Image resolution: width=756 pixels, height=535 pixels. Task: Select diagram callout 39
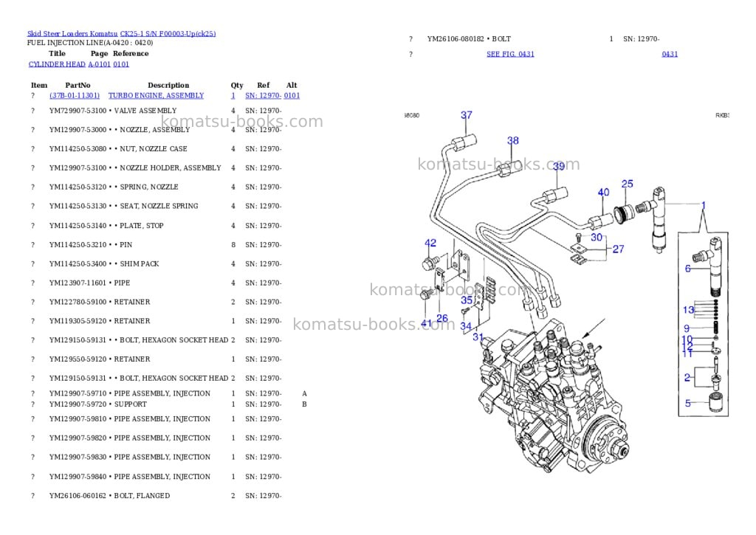click(x=559, y=166)
